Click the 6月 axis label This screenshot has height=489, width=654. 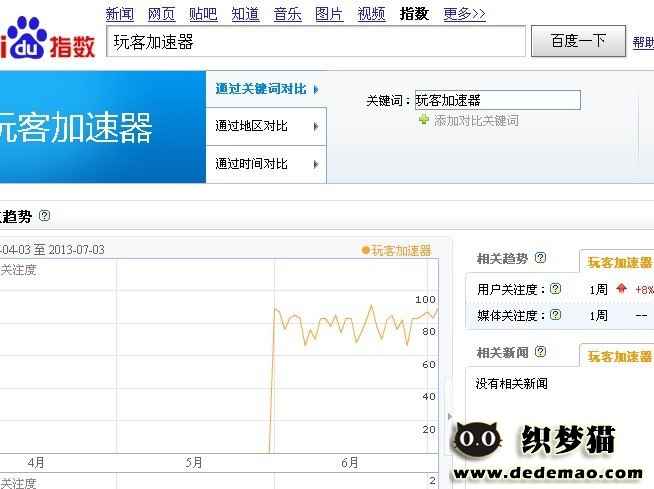click(x=350, y=463)
